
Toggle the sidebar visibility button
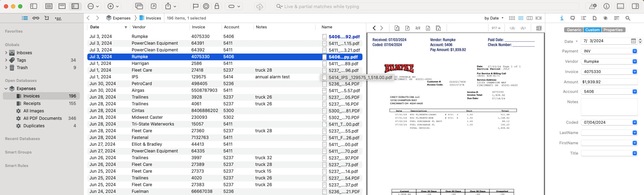tap(34, 6)
